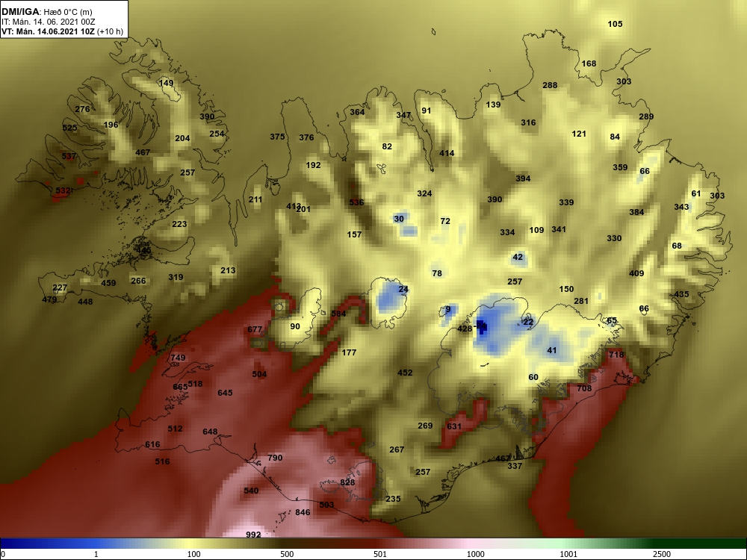Select the legend label 1000

pyautogui.click(x=475, y=554)
